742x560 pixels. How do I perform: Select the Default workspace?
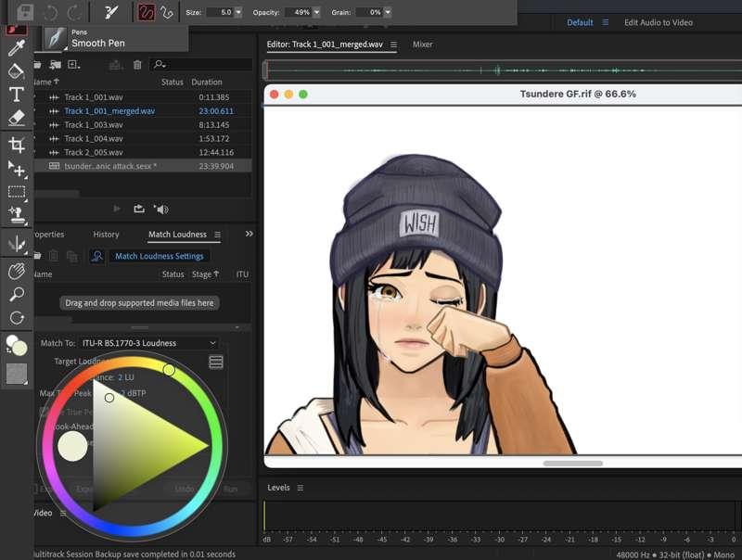(580, 22)
